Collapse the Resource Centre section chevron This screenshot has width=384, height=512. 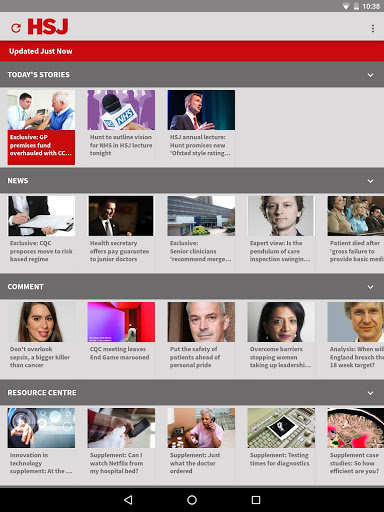coord(370,393)
